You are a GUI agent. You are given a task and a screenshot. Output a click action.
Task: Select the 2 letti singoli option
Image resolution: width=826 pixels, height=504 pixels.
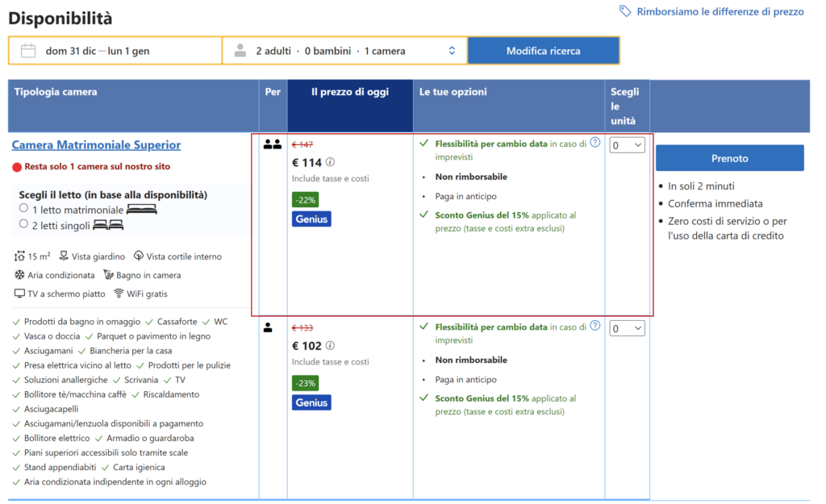point(24,224)
